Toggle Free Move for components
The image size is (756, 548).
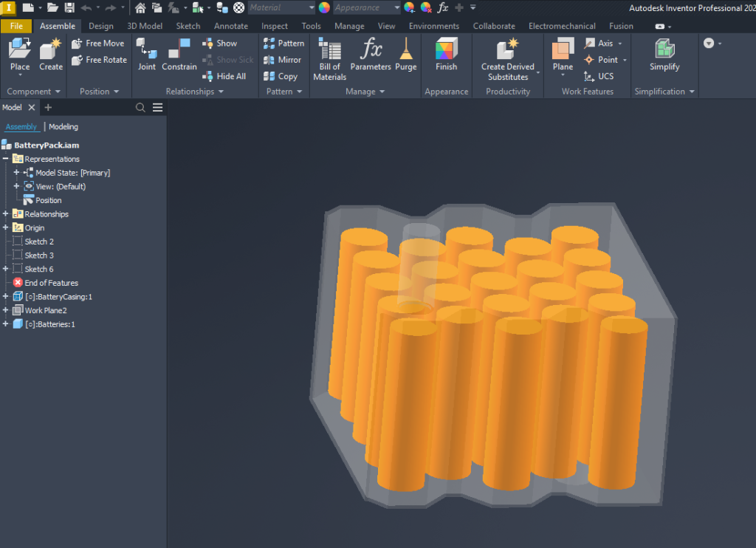[x=98, y=44]
